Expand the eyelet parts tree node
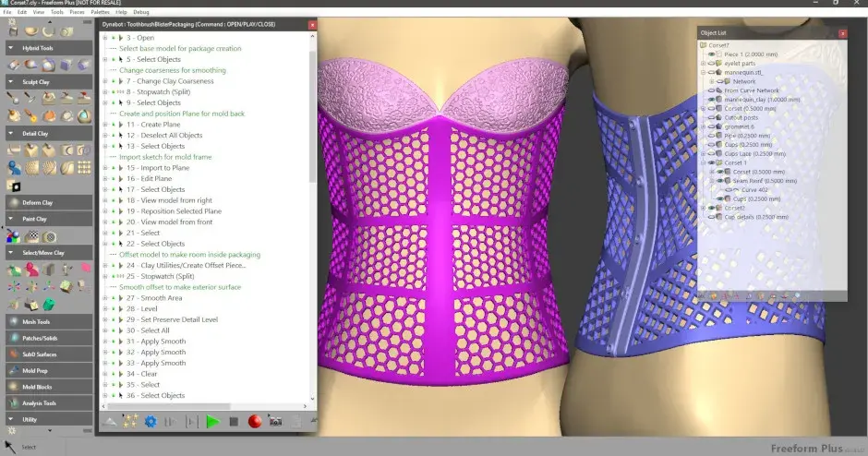 [x=704, y=64]
